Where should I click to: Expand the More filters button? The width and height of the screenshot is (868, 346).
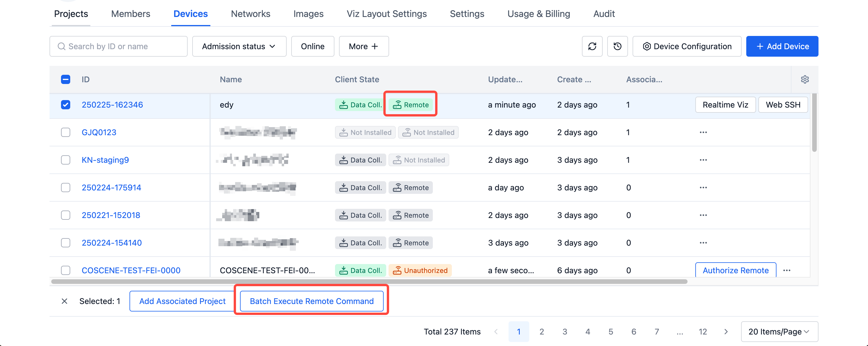tap(363, 46)
